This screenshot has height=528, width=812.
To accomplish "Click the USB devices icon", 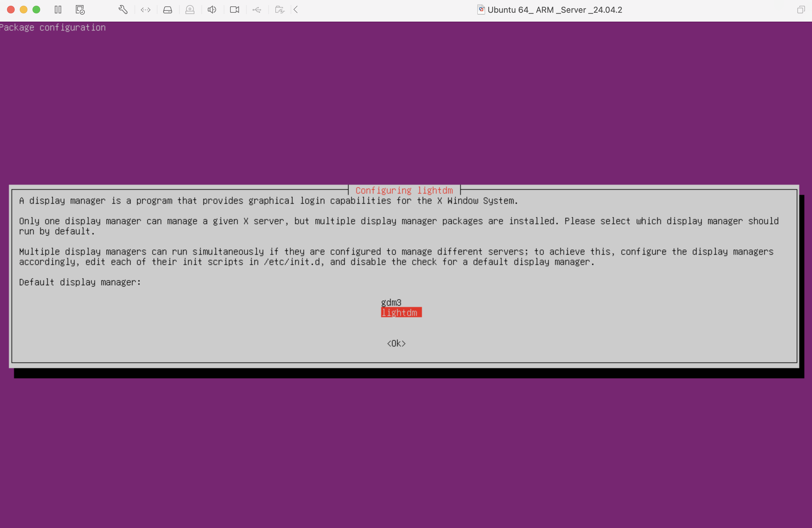I will tap(257, 10).
